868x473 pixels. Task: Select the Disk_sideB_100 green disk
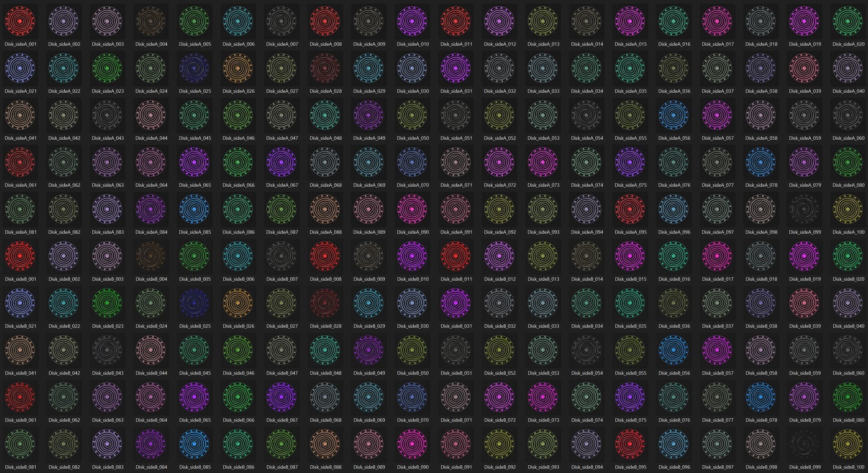click(848, 445)
